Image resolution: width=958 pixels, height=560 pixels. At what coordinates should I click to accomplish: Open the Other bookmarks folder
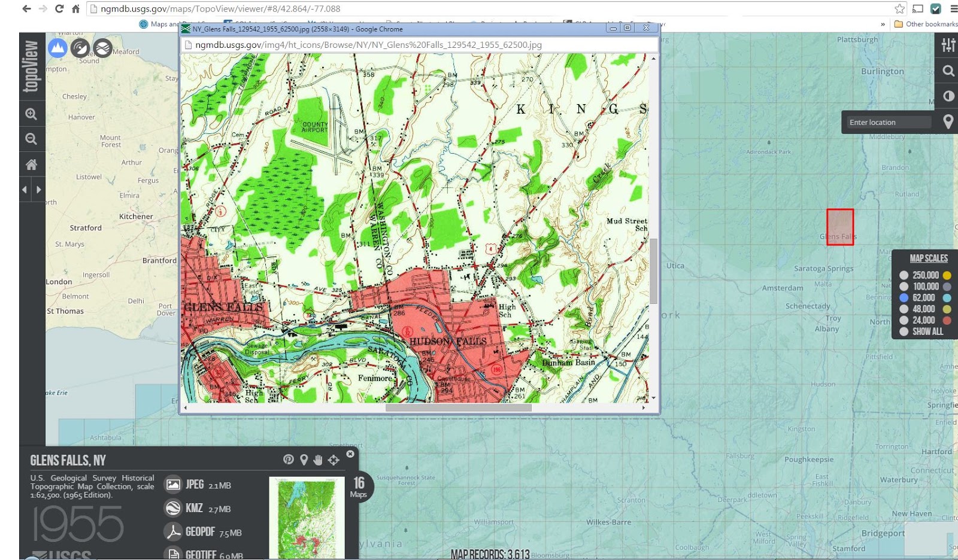click(x=925, y=25)
